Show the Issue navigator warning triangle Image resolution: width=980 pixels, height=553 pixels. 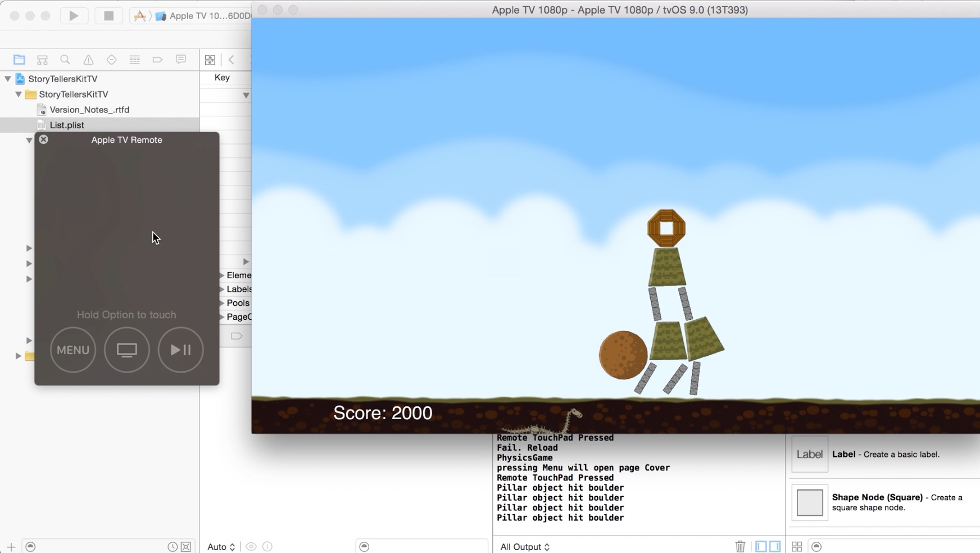(88, 60)
